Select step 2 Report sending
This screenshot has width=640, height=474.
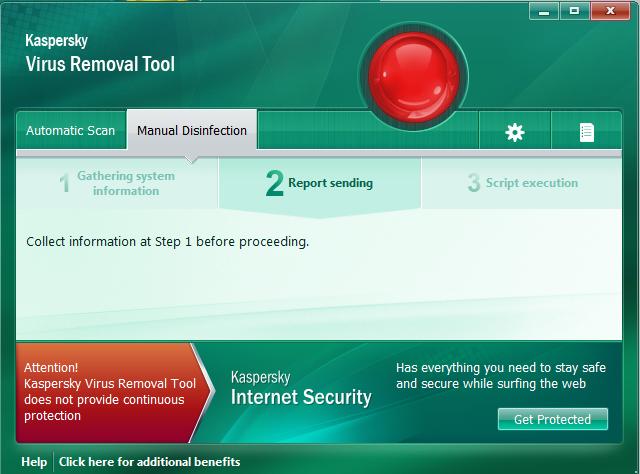pos(320,183)
